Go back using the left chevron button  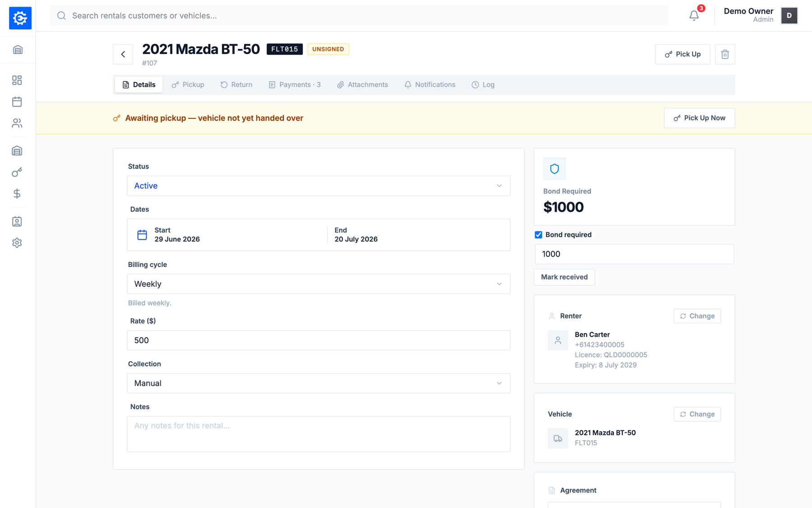[x=123, y=54]
